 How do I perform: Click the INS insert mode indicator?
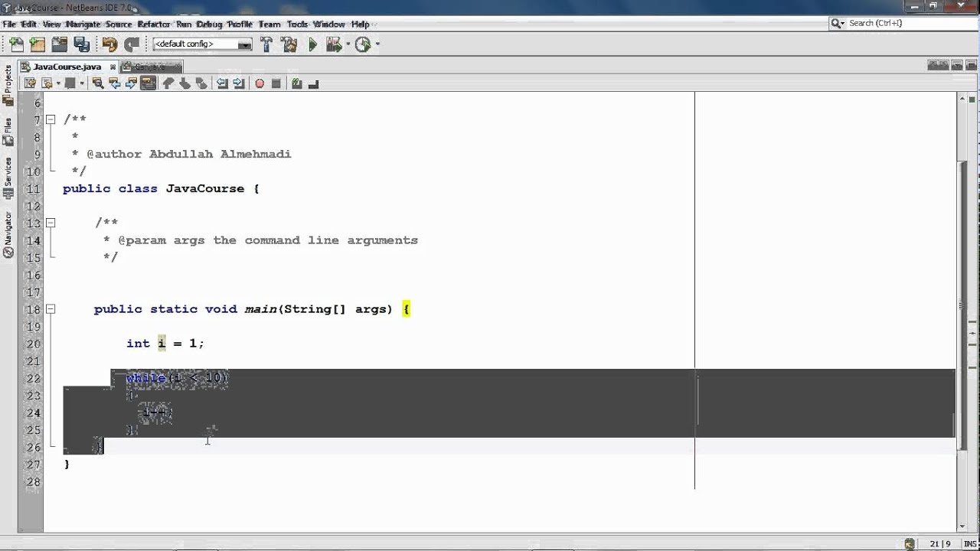pyautogui.click(x=971, y=544)
